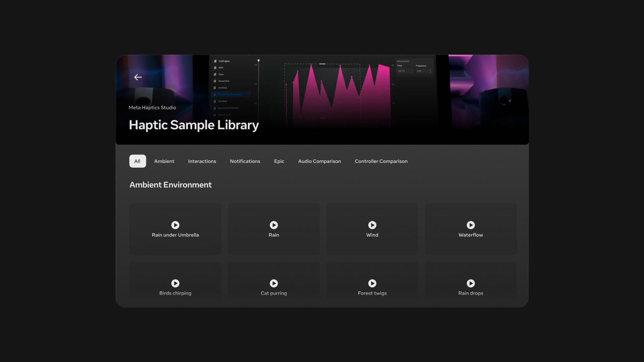Image resolution: width=644 pixels, height=362 pixels.
Task: Play the Rain haptic sample
Action: (x=274, y=225)
